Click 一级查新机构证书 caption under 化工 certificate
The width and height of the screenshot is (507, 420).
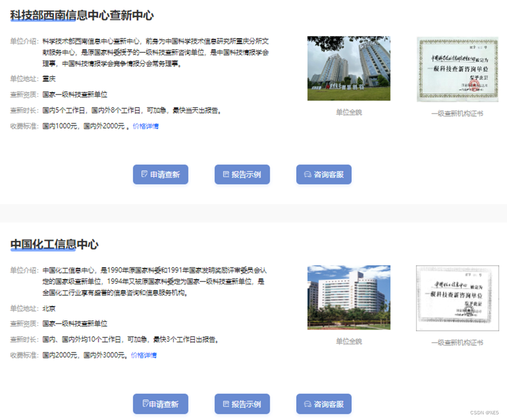[457, 342]
